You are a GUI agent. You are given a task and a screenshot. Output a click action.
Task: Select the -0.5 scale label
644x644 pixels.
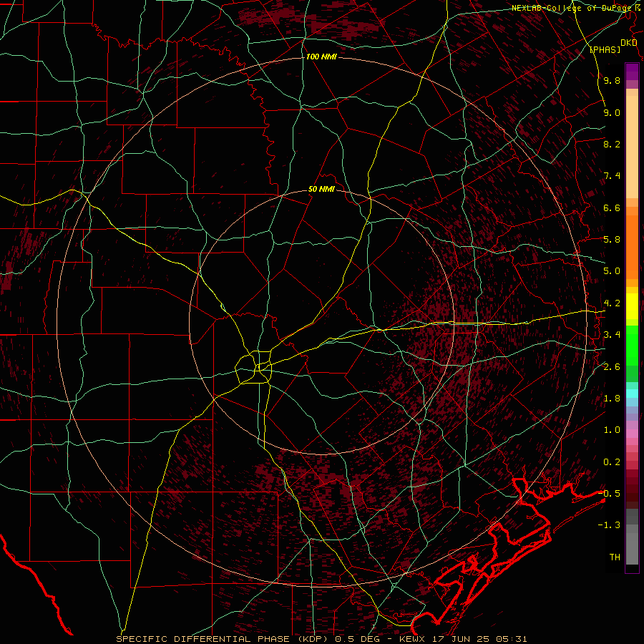coord(609,493)
